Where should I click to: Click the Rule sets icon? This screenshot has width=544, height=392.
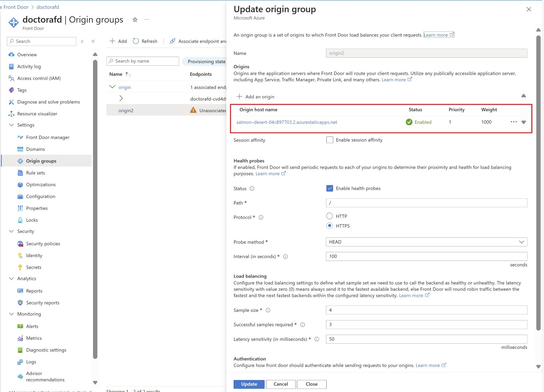[20, 173]
